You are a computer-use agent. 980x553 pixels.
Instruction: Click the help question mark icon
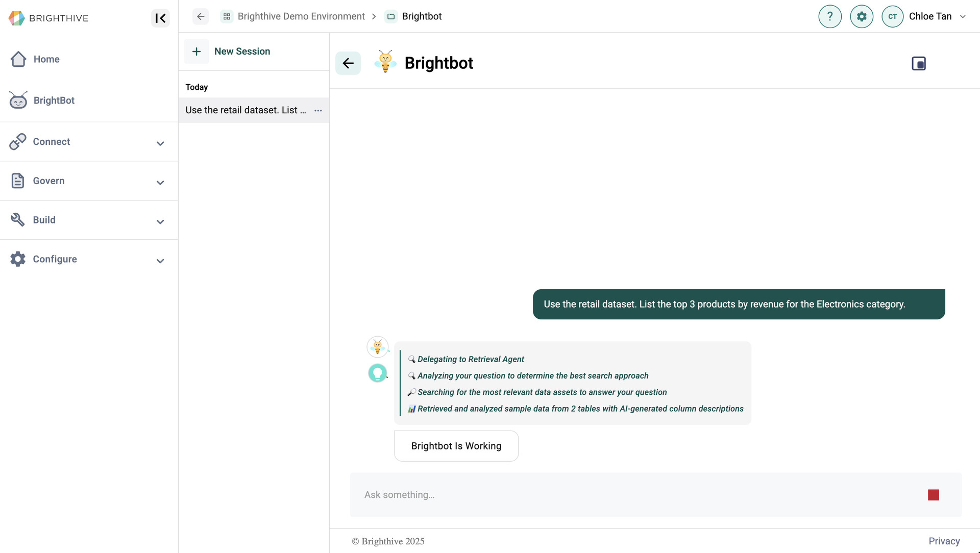tap(830, 16)
